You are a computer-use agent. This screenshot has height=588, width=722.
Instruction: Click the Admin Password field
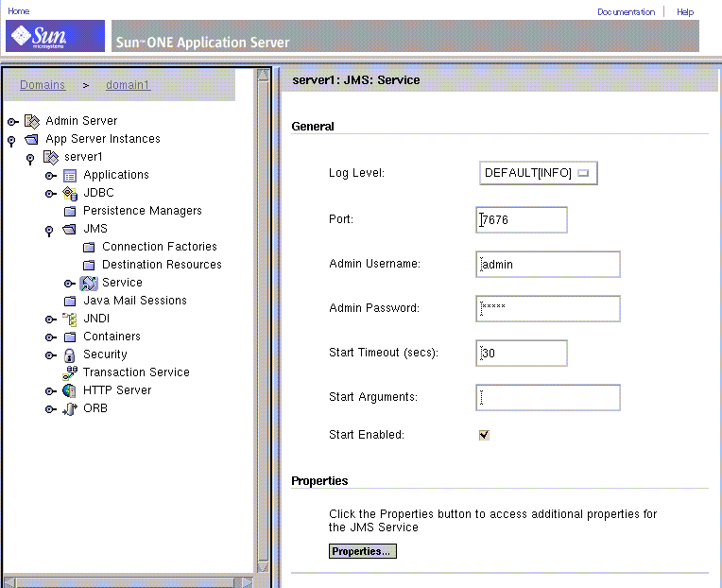548,308
